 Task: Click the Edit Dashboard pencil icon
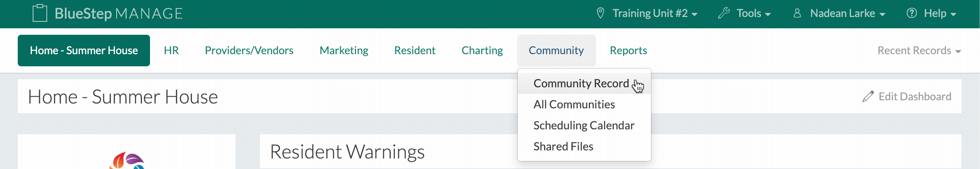(x=868, y=96)
